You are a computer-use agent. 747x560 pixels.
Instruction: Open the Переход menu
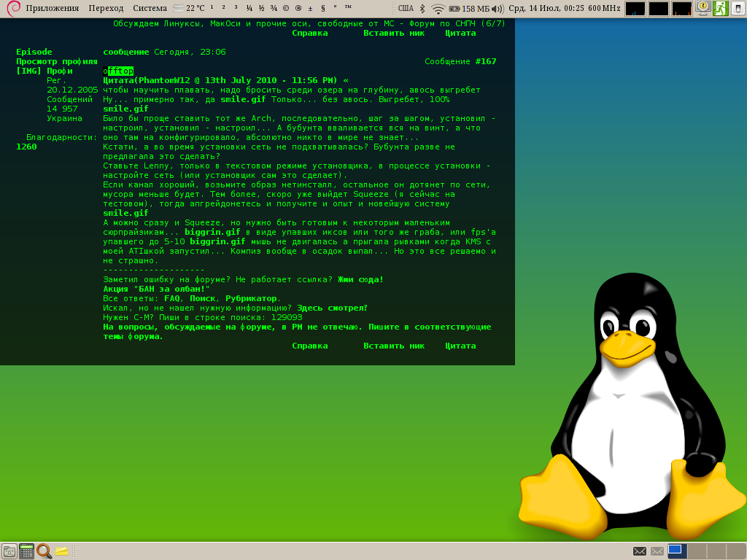[x=106, y=8]
